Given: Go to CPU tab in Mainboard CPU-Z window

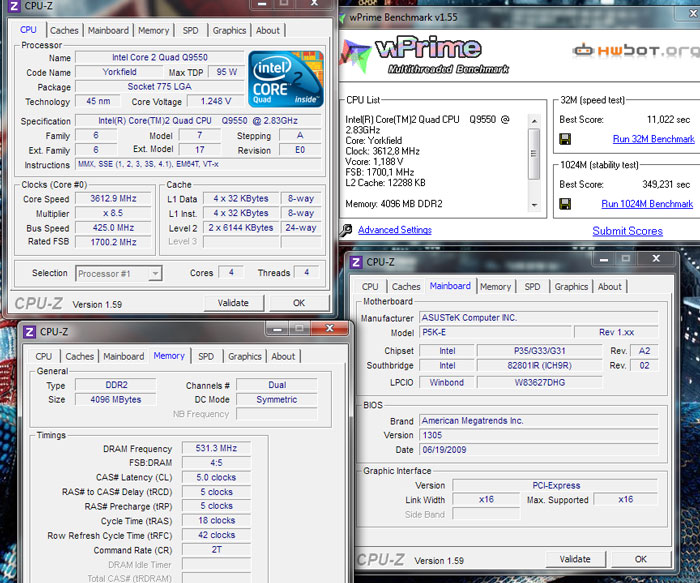Looking at the screenshot, I should pyautogui.click(x=370, y=287).
